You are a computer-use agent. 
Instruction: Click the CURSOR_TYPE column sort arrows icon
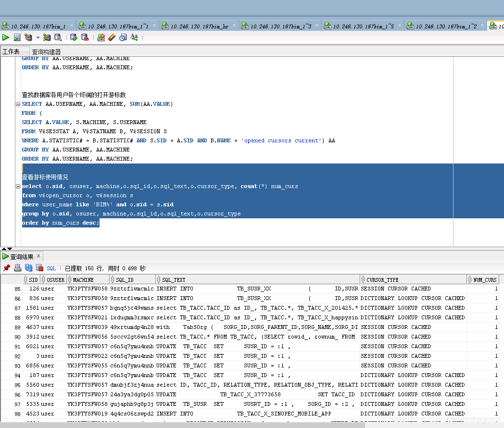[363, 279]
